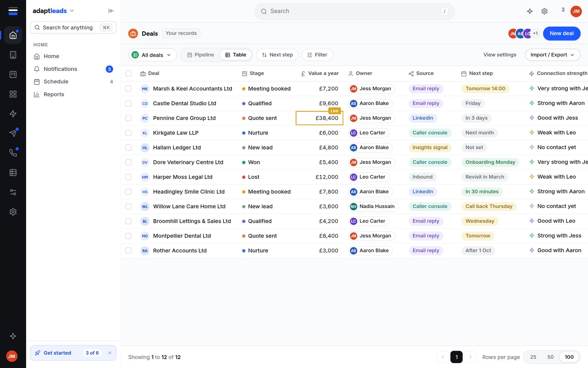Click the sparkle AI icon in top bar

[530, 11]
